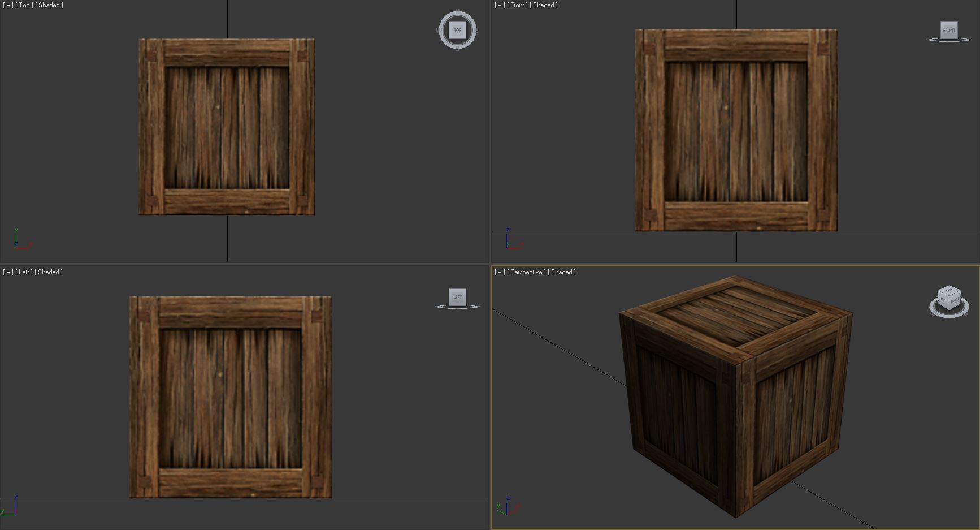
Task: Click the N compass letter on the Top ViewCube
Action: click(x=458, y=11)
